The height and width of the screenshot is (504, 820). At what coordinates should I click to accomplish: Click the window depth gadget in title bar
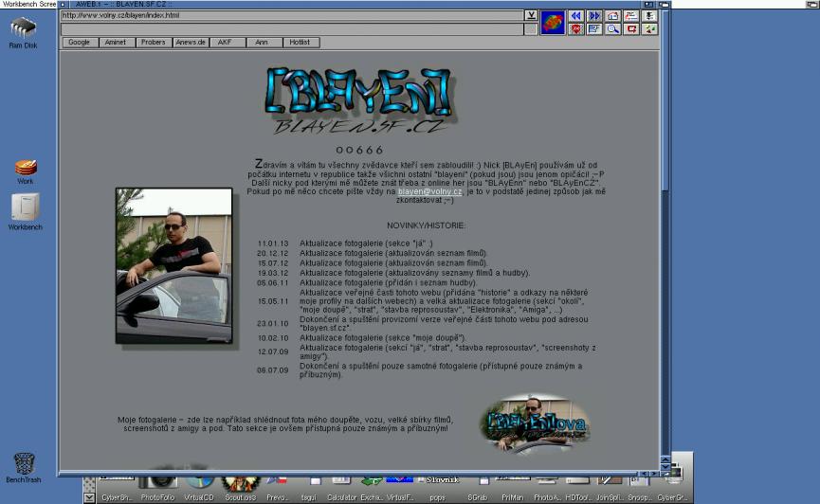pos(665,5)
